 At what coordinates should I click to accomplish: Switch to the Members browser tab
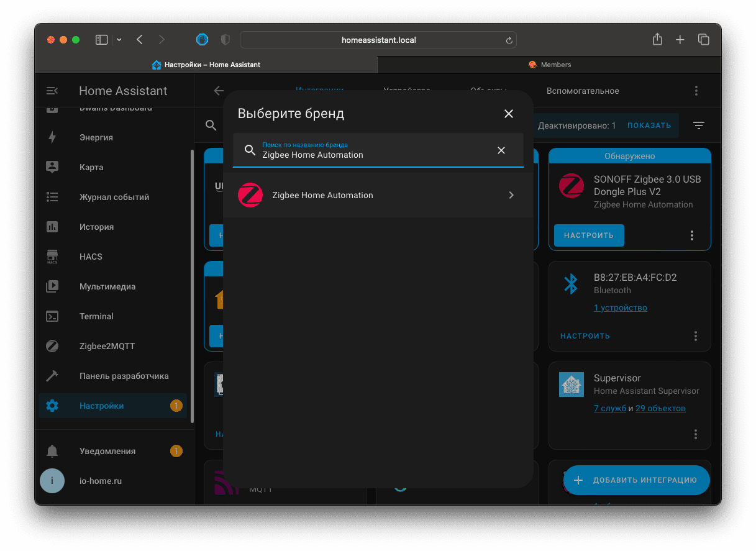(549, 65)
